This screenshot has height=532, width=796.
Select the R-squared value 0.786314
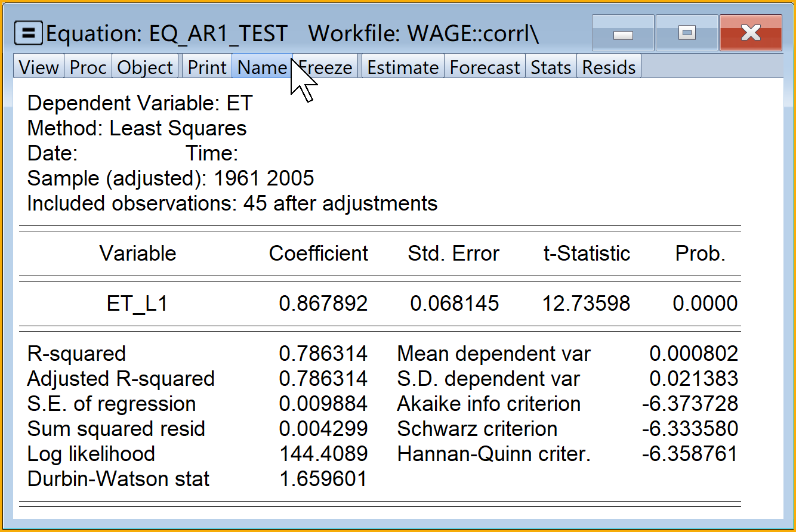coord(323,354)
